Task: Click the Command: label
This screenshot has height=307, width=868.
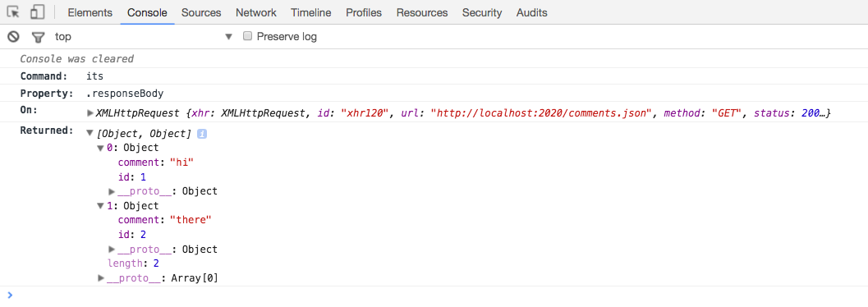Action: [x=44, y=76]
